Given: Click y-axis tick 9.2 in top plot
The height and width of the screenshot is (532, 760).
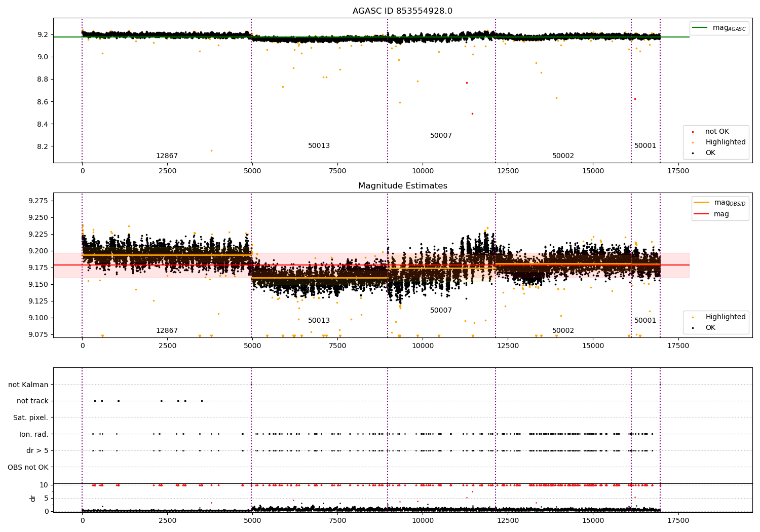Looking at the screenshot, I should click(x=42, y=35).
